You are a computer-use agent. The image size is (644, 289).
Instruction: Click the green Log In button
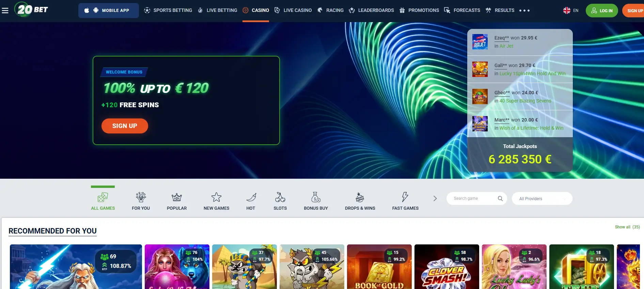pyautogui.click(x=602, y=11)
